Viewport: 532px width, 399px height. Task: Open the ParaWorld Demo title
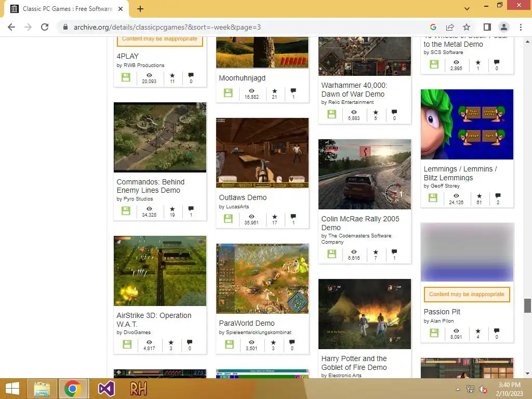coord(247,323)
